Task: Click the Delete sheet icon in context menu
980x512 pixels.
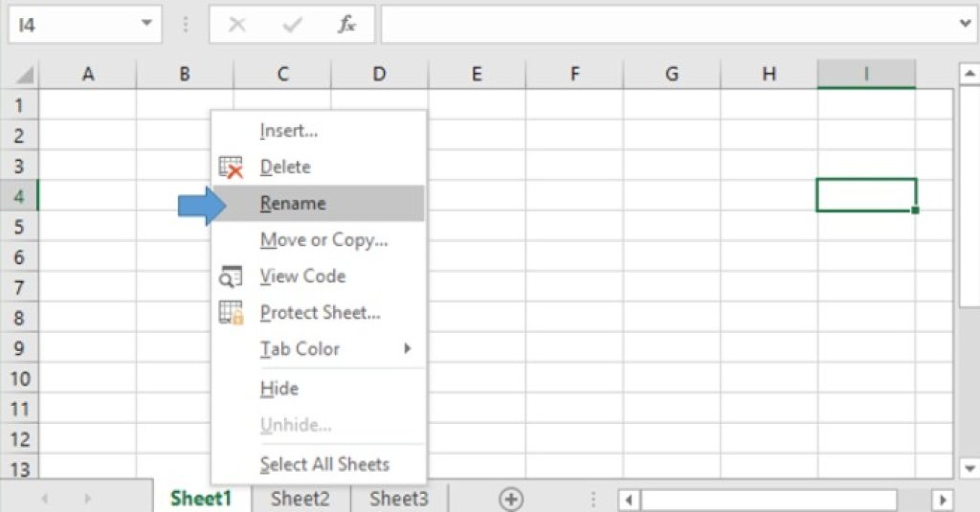Action: [231, 167]
